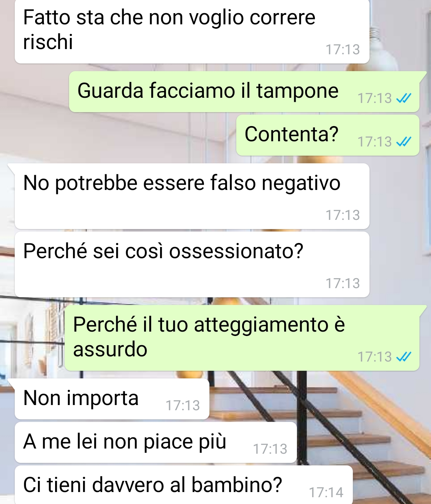The image size is (431, 504).
Task: Select green bubble 'Perché il tuo atteggiamento è assurdo'
Action: point(242,338)
